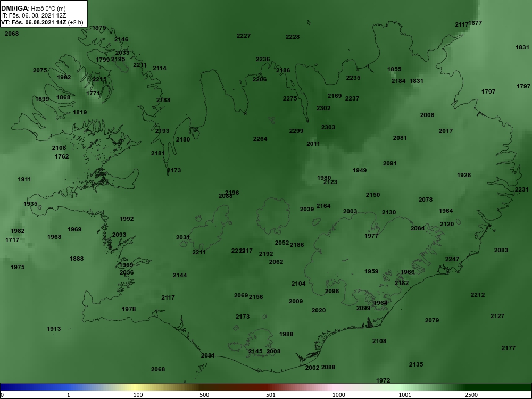Click the 'VT: Fös. 06.08.2021 14Z (+2 h)' line

point(42,22)
